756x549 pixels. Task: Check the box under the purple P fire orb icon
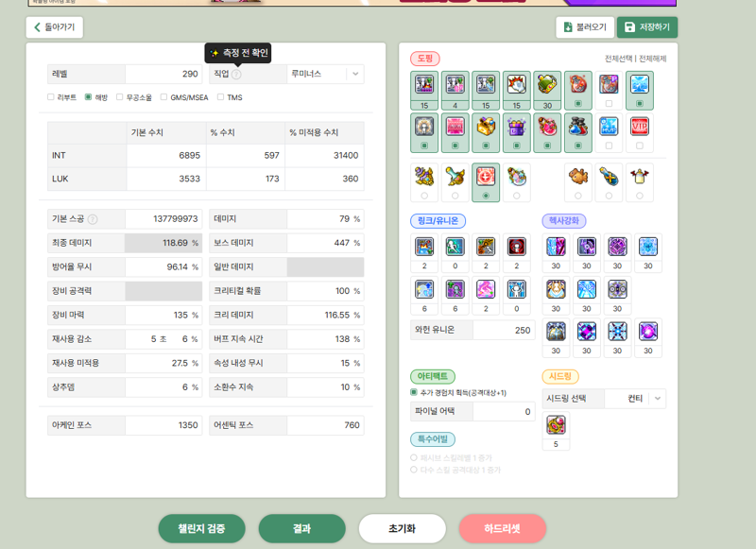(x=609, y=103)
